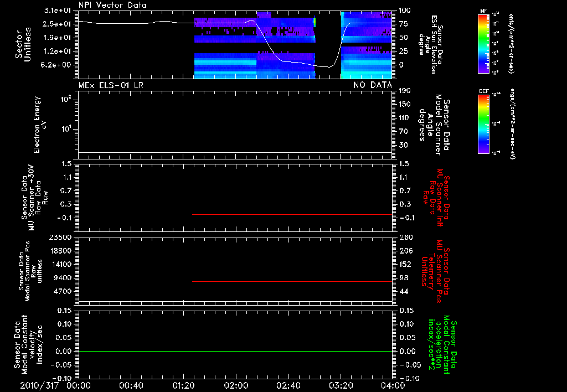Click the '01:20' time tick label
The height and width of the screenshot is (392, 567).
183,385
